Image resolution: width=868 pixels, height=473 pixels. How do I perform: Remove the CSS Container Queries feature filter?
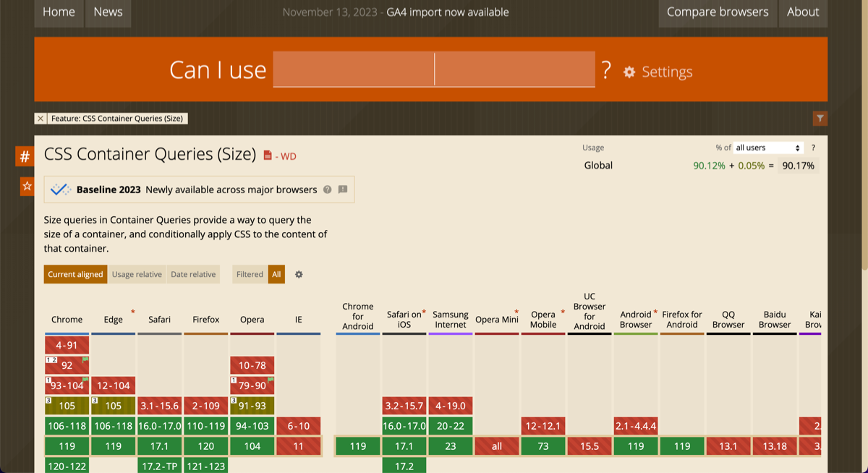pos(41,118)
